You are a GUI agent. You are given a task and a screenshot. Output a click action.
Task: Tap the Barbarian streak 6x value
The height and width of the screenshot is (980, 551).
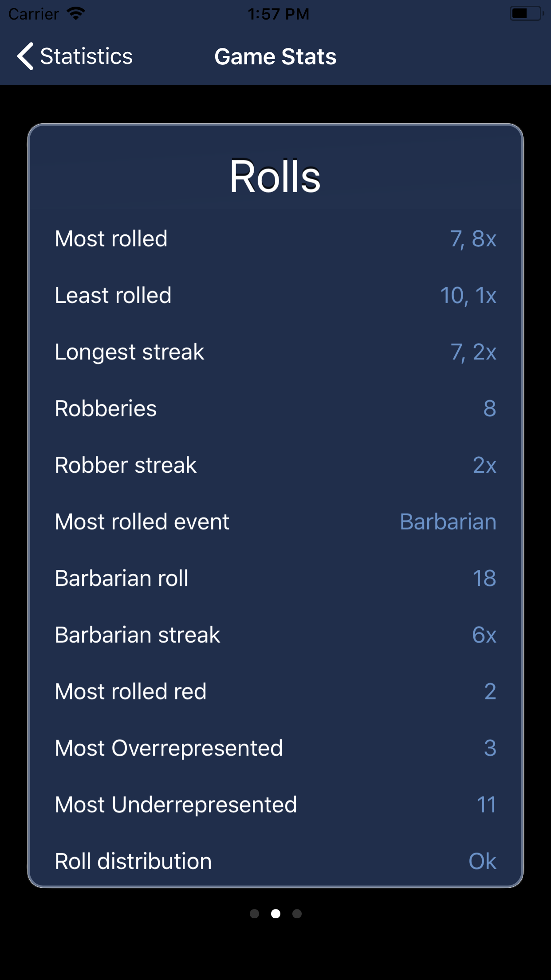[484, 635]
